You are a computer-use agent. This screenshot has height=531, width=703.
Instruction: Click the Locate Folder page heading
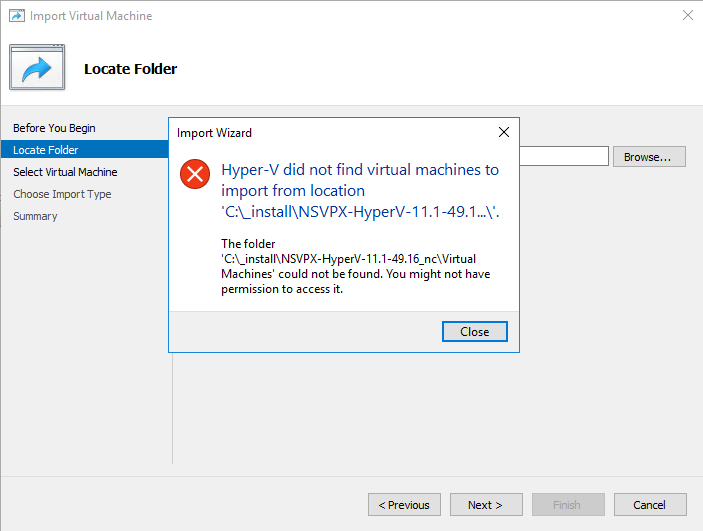point(130,69)
